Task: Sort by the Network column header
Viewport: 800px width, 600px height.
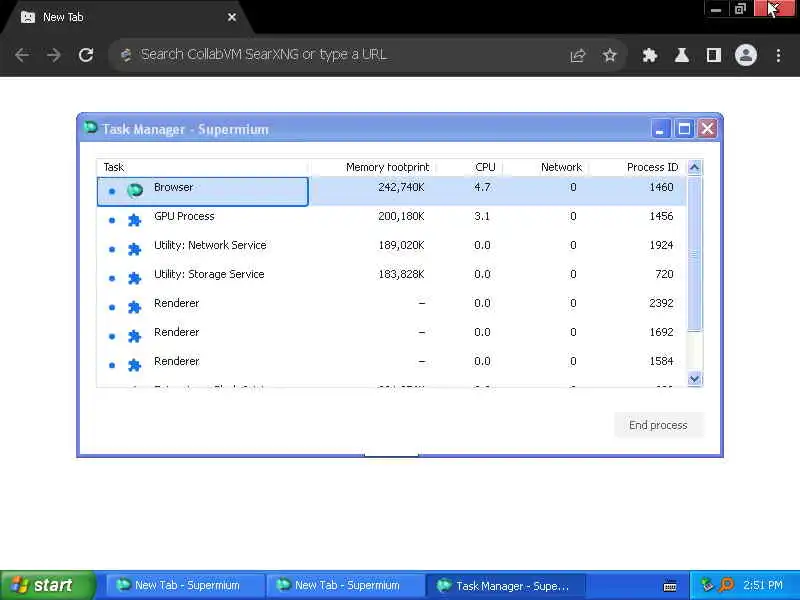Action: [x=546, y=167]
